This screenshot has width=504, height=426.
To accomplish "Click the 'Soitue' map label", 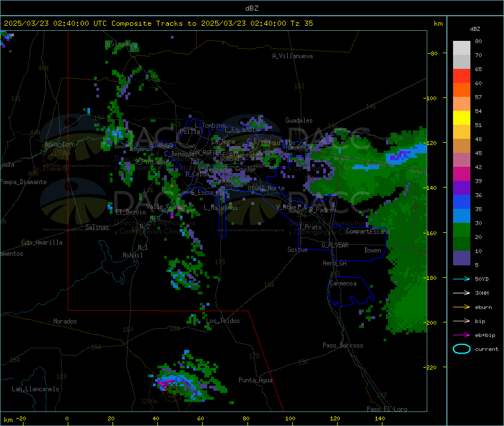I will coord(297,250).
